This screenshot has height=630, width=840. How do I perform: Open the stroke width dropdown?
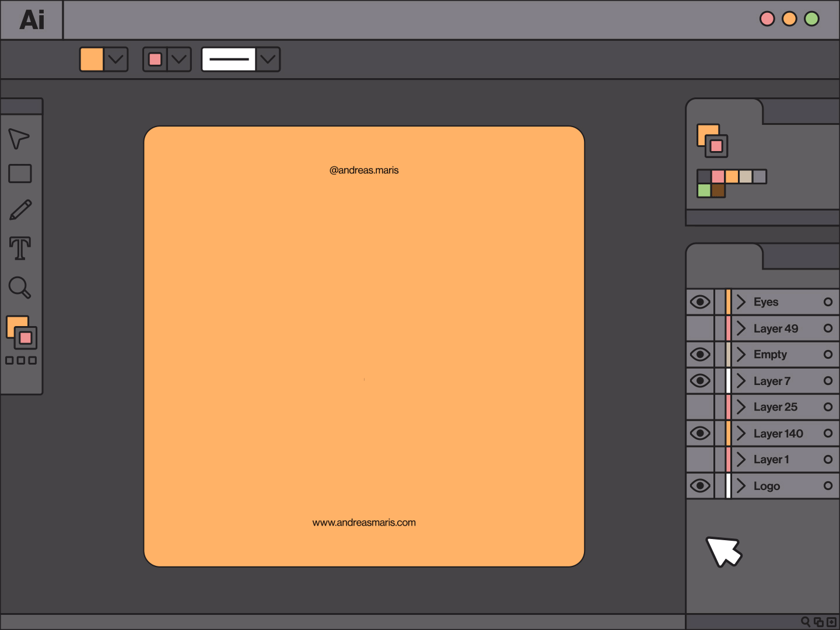tap(268, 59)
